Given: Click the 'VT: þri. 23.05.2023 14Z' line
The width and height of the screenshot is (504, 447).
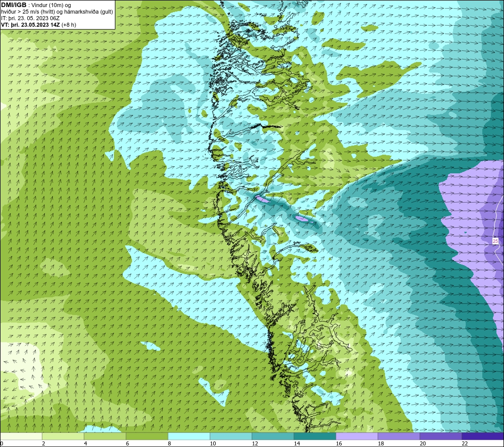Looking at the screenshot, I should [x=31, y=25].
